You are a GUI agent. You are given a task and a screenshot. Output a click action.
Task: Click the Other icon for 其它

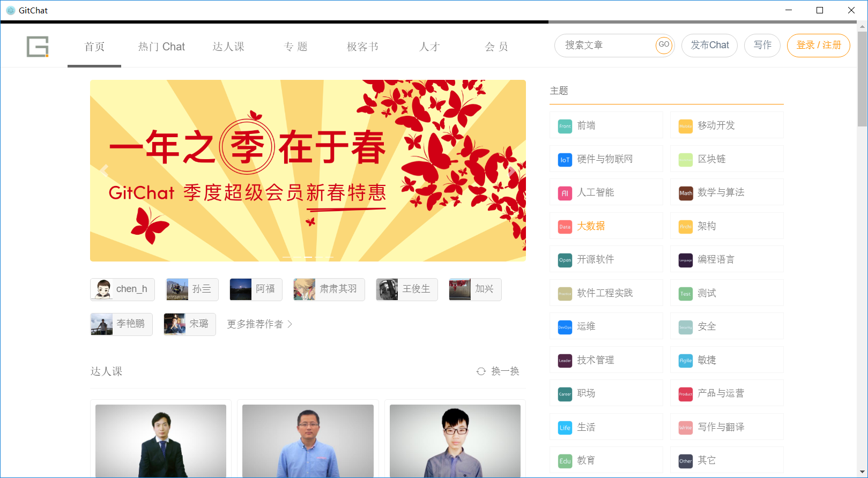686,461
